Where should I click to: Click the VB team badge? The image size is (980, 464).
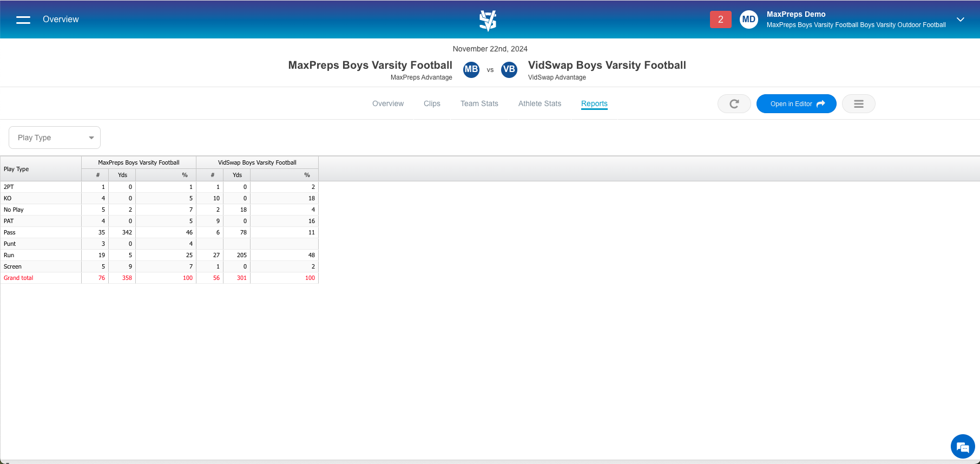pyautogui.click(x=509, y=69)
